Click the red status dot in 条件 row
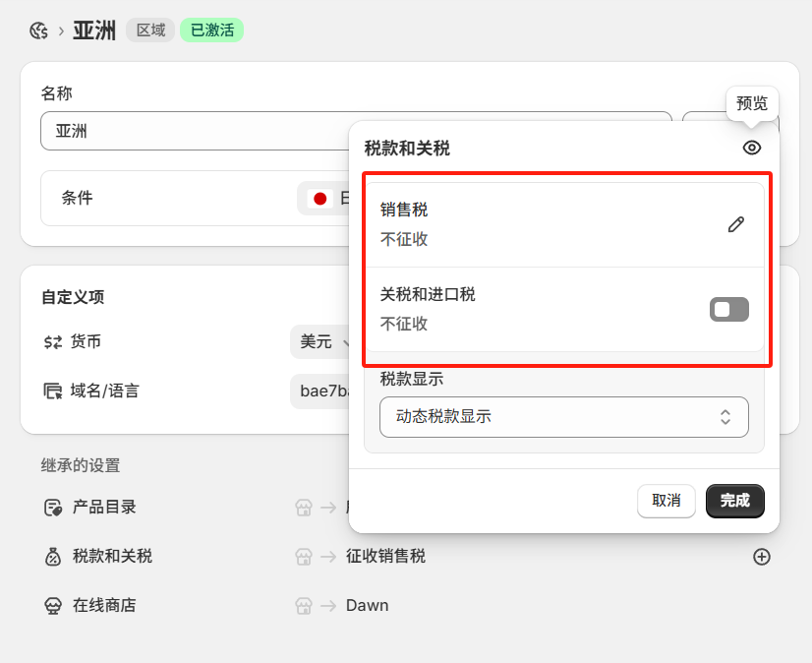812x663 pixels. pos(318,199)
